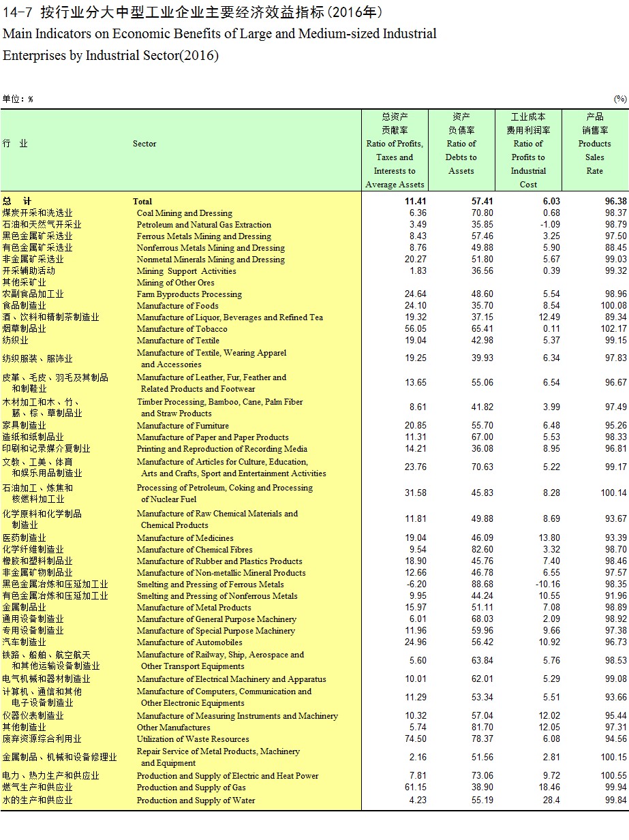Select the 'Ratio of Profits to Industrial Cost' header

point(528,164)
